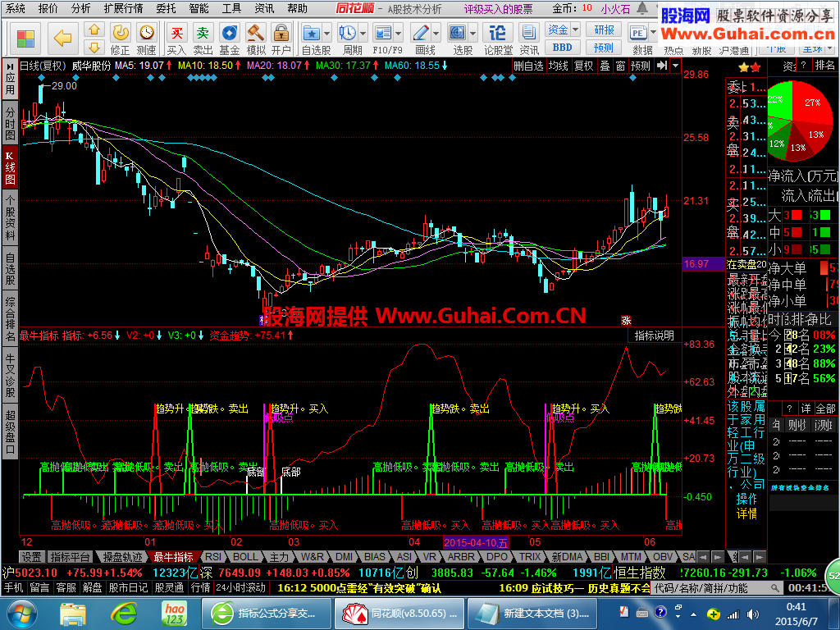Open the F10/F9 info icon
The image size is (840, 630).
(x=383, y=34)
